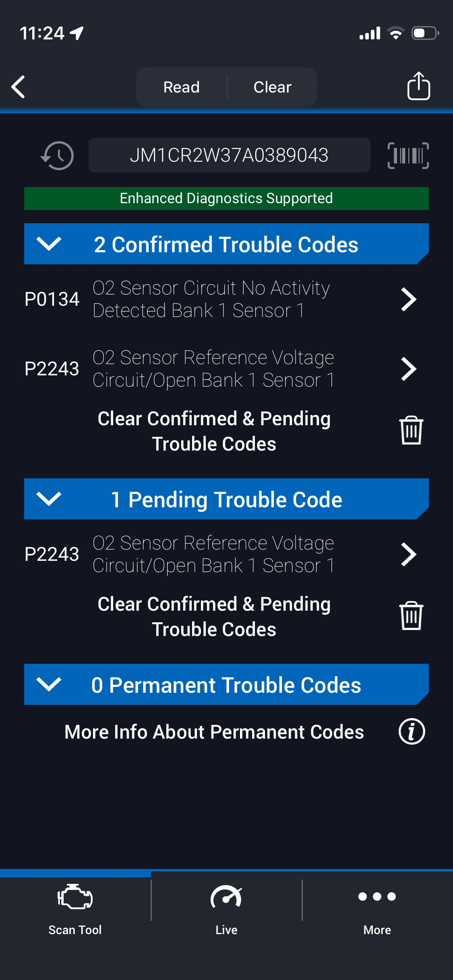The width and height of the screenshot is (453, 980).
Task: Tap the Wi-Fi status icon
Action: pos(395,33)
